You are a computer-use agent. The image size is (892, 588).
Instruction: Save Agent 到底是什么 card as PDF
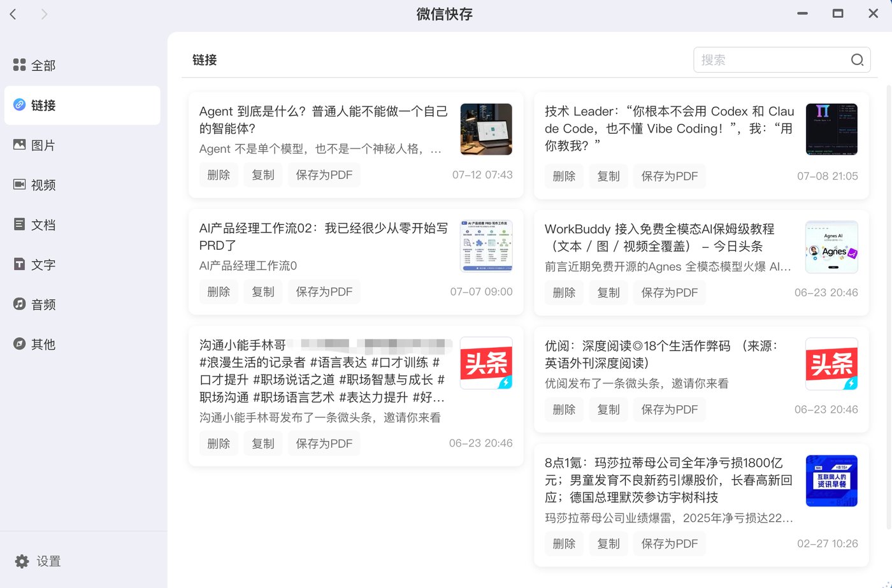pos(324,175)
